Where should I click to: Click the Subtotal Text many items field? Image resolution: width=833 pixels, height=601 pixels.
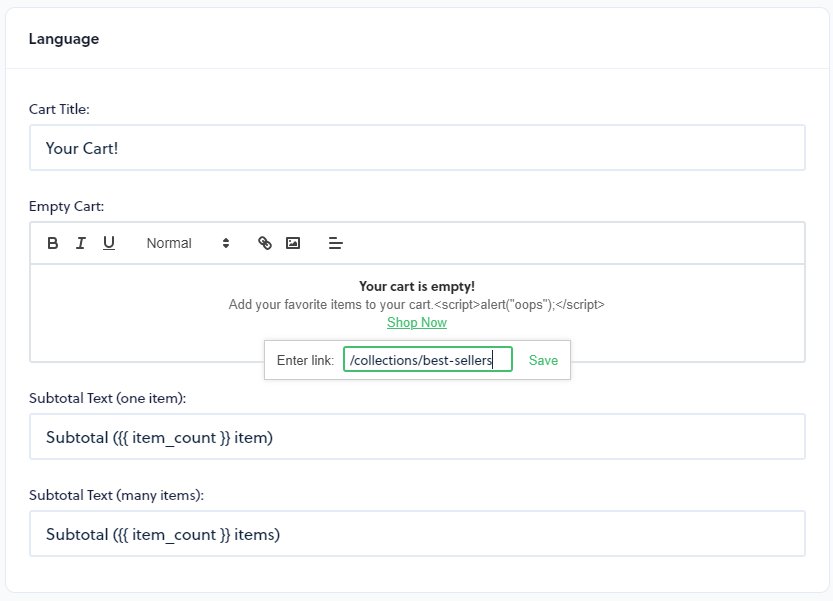(x=416, y=533)
